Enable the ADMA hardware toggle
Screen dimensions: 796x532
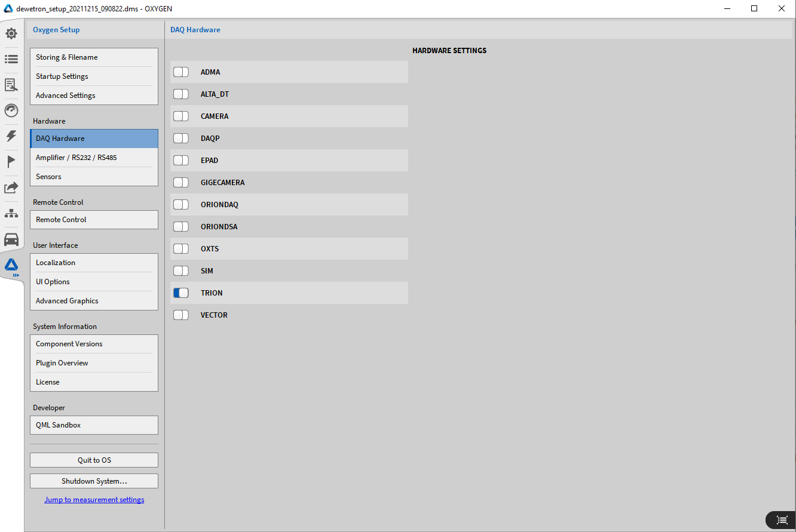[181, 72]
